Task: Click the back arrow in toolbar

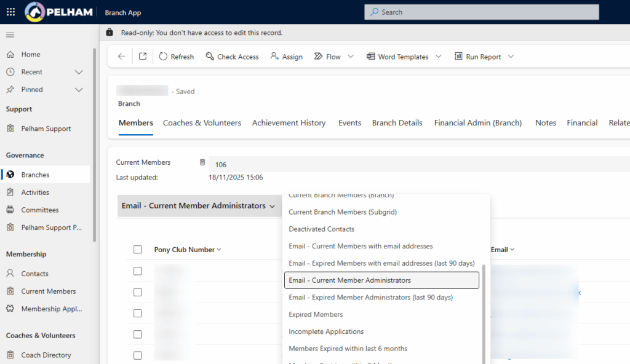Action: 121,57
